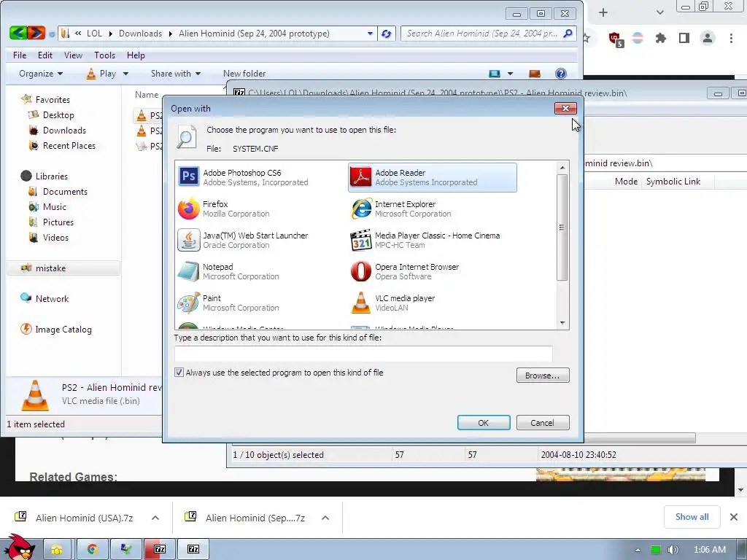Expand address bar history dropdown
Screen dimensions: 747x560
pyautogui.click(x=370, y=34)
